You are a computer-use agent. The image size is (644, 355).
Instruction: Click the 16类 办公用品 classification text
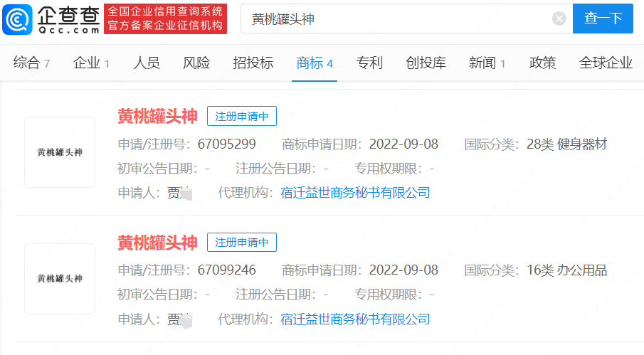coord(566,270)
